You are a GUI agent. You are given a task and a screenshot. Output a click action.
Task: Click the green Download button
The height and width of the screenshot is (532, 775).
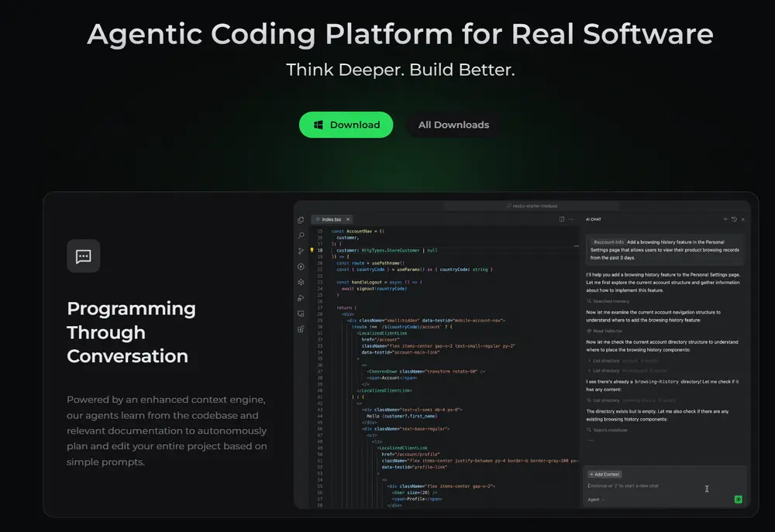[346, 125]
